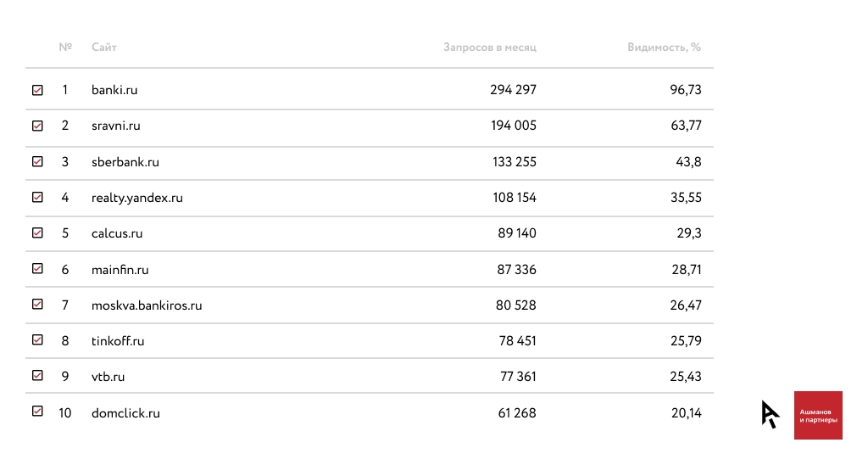Click the Видимость, % column header
The width and height of the screenshot is (868, 465).
664,48
